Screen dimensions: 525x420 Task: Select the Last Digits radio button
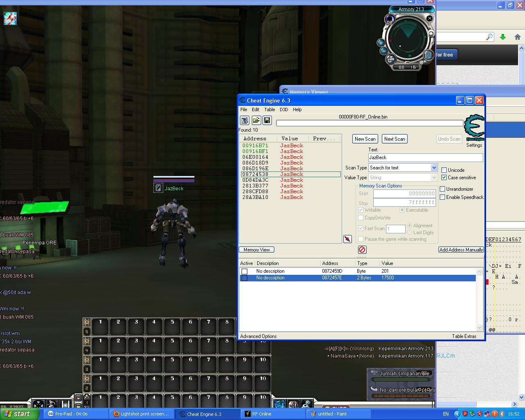click(x=410, y=233)
